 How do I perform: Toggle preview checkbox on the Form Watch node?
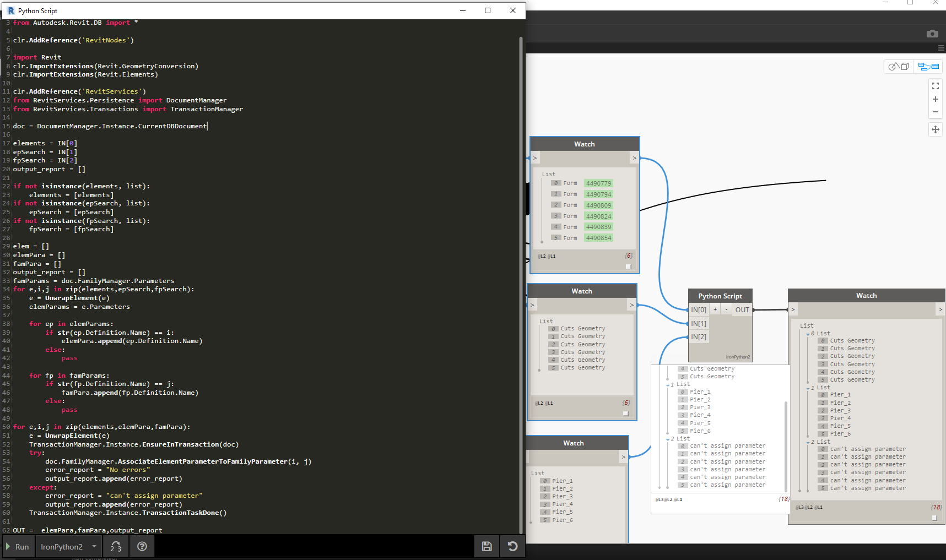pos(628,266)
